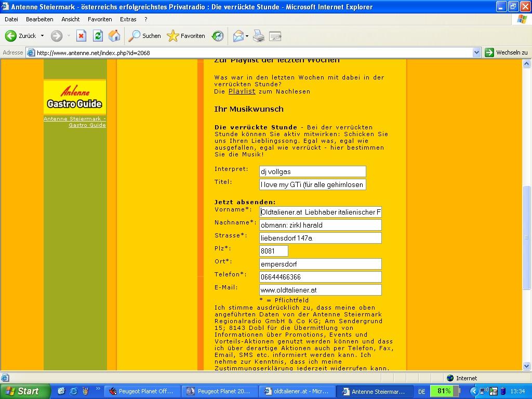Click the third quick launch icon
This screenshot has width=532, height=399.
tap(85, 391)
